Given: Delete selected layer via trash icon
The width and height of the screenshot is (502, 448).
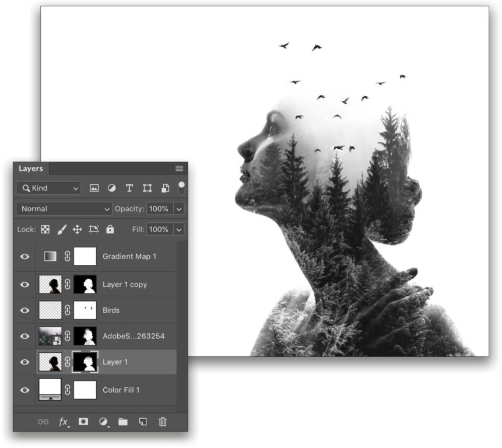Looking at the screenshot, I should 163,421.
